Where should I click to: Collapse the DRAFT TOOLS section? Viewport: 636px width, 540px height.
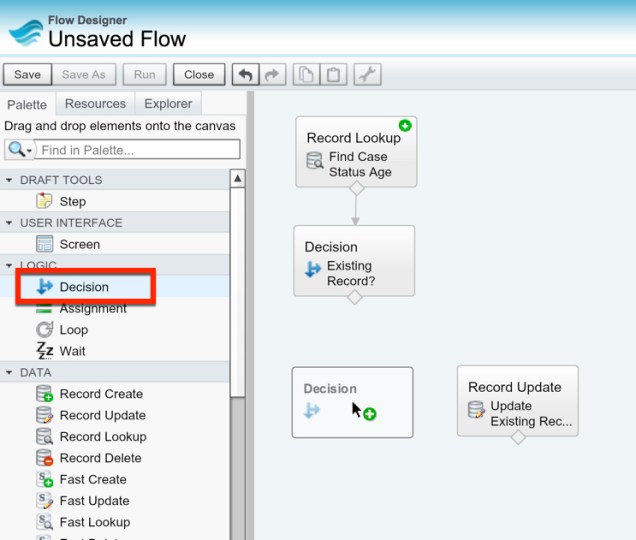pos(10,180)
